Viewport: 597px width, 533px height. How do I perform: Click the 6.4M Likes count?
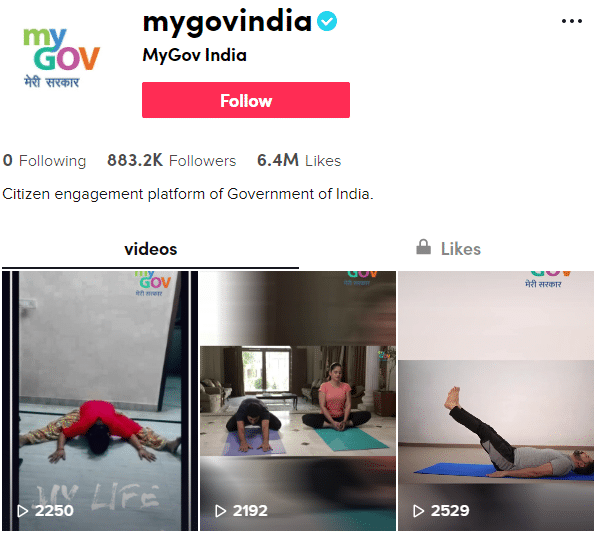point(299,161)
